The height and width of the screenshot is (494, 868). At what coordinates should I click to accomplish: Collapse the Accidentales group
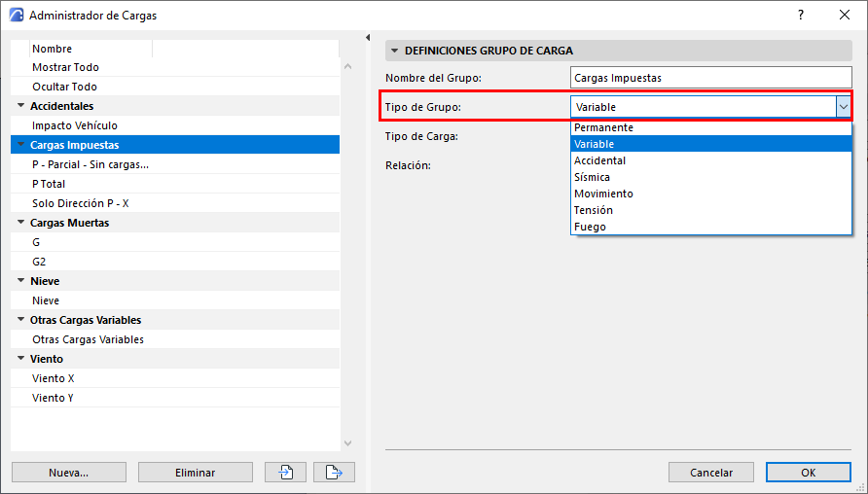tap(20, 106)
